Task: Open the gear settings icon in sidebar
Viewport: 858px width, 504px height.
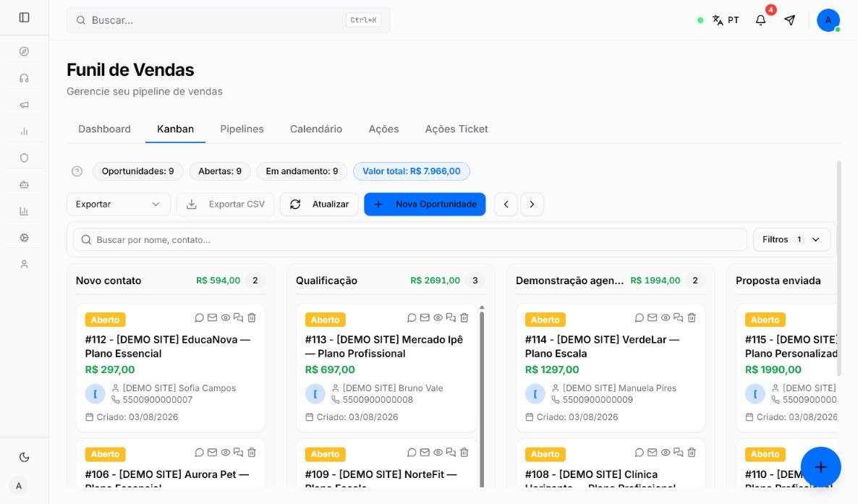Action: click(24, 237)
